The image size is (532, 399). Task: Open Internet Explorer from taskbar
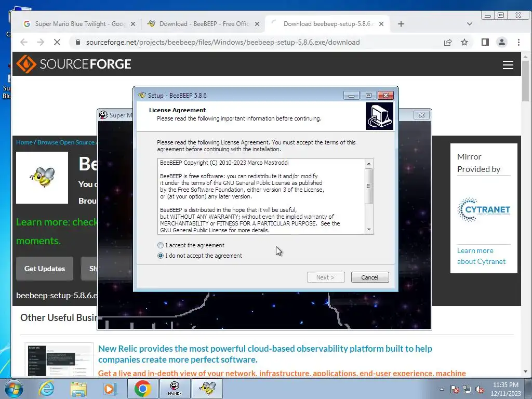(x=46, y=389)
